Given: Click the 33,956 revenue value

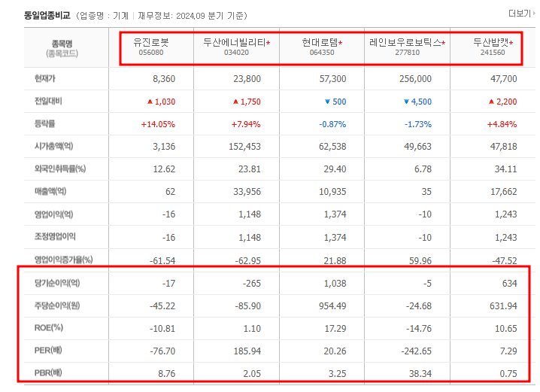Looking at the screenshot, I should [247, 192].
